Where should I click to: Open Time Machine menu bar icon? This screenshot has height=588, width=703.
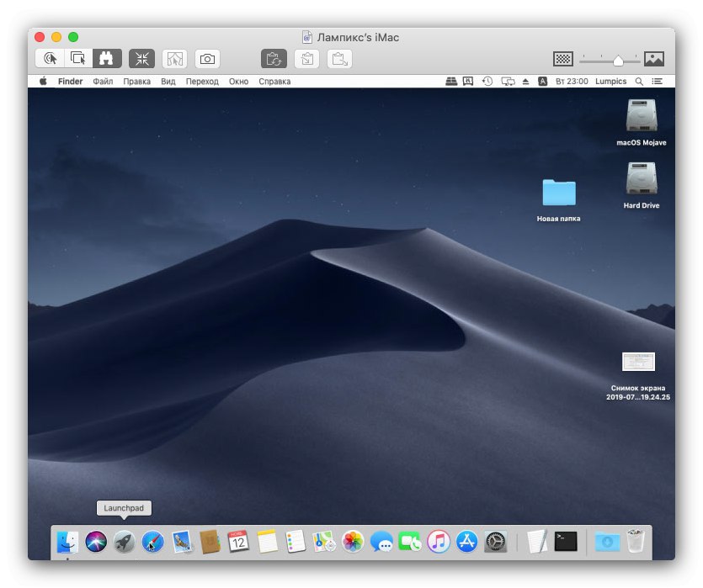pos(487,82)
